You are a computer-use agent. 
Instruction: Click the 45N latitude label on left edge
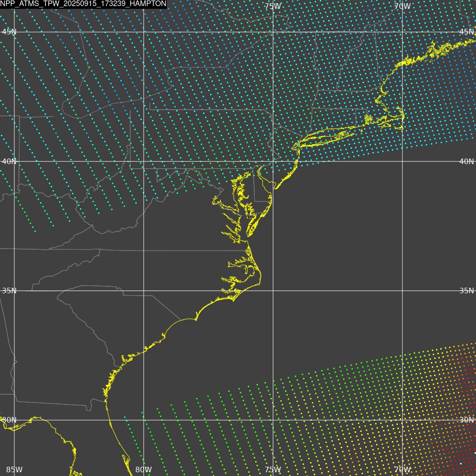9,32
